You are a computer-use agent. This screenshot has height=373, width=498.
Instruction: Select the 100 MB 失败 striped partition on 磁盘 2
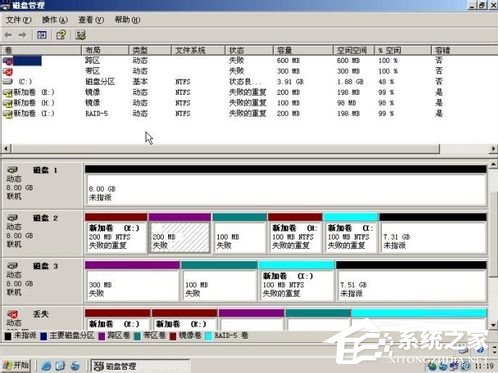coord(239,233)
